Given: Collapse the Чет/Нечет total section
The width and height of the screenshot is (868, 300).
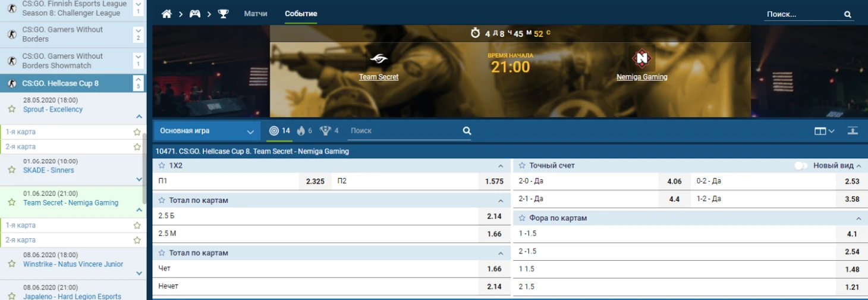Looking at the screenshot, I should 501,254.
